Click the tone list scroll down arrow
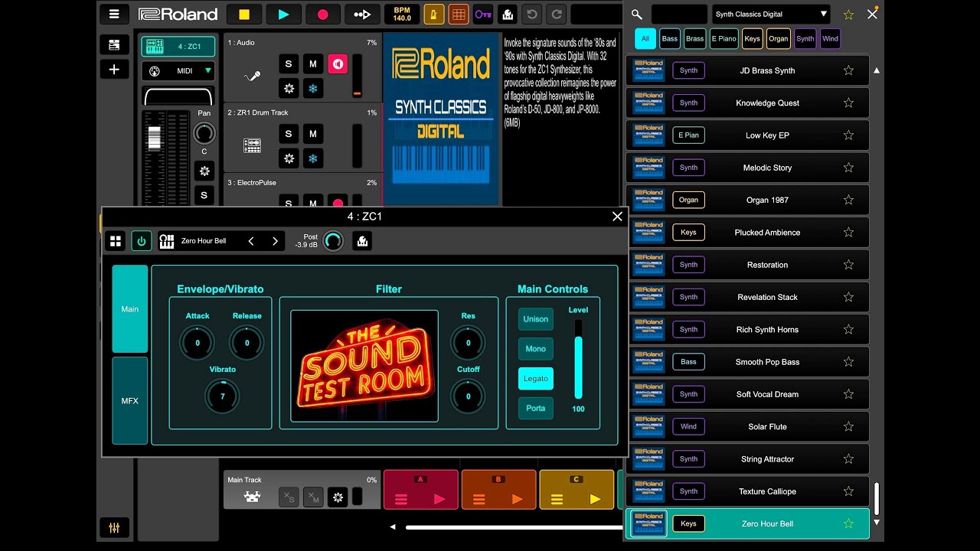 [x=877, y=523]
